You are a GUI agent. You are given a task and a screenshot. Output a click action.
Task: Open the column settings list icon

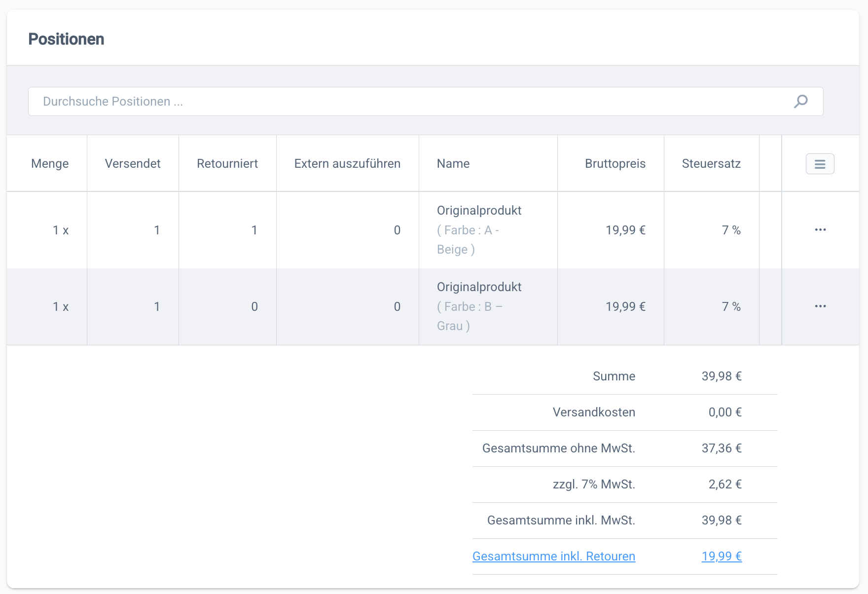click(820, 164)
